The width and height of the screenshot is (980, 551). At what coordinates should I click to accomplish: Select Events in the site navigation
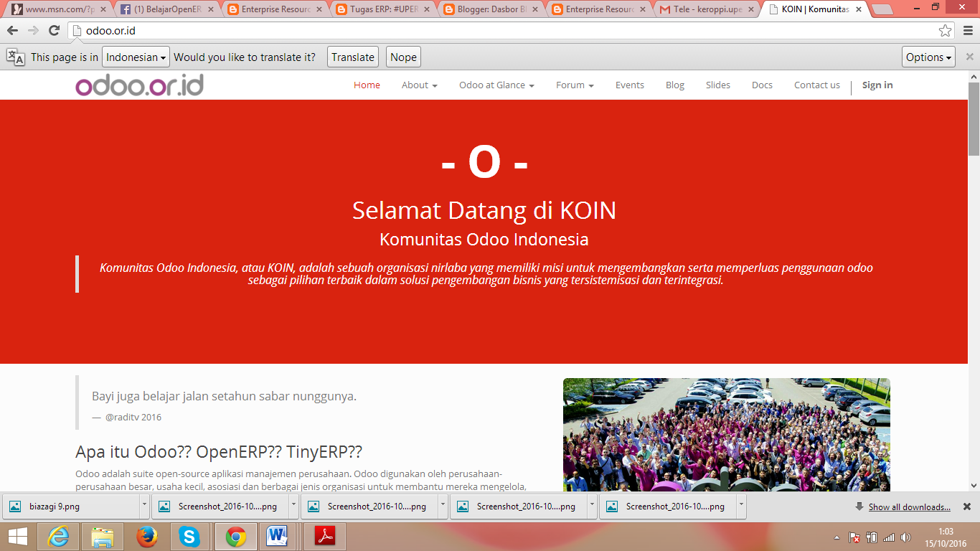(x=629, y=85)
